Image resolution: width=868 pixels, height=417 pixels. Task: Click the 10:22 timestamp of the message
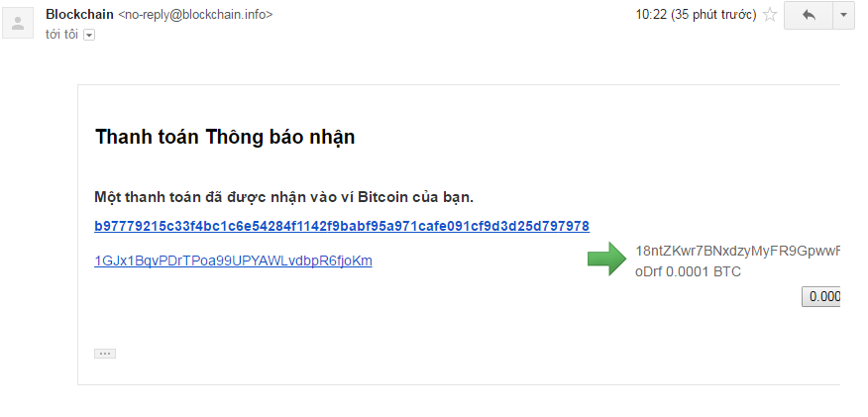[x=651, y=15]
